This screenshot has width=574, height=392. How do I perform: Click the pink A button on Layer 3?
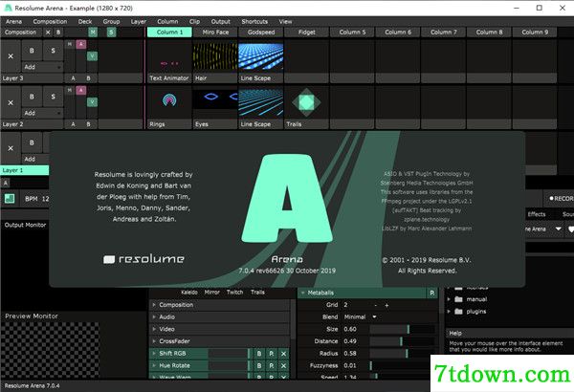point(81,44)
